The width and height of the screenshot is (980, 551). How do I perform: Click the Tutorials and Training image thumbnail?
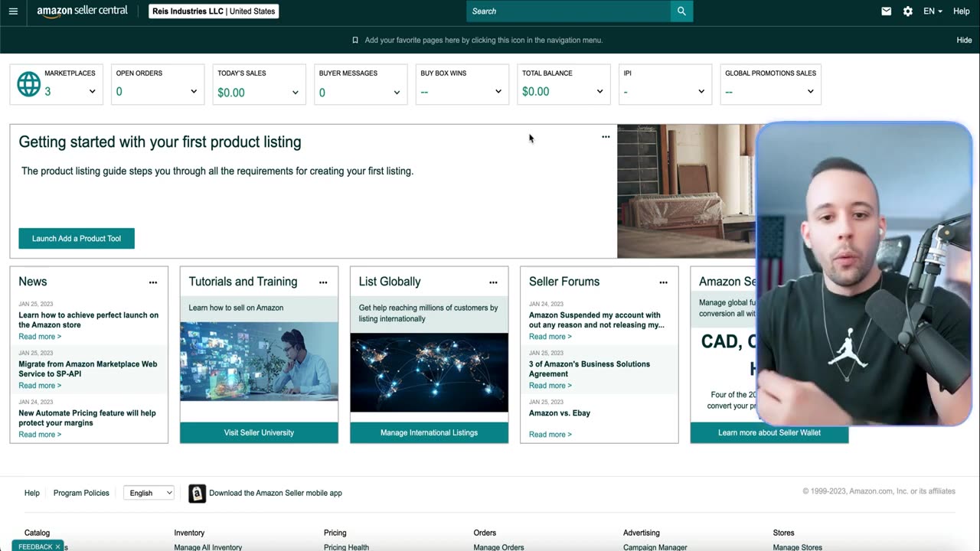pos(259,361)
